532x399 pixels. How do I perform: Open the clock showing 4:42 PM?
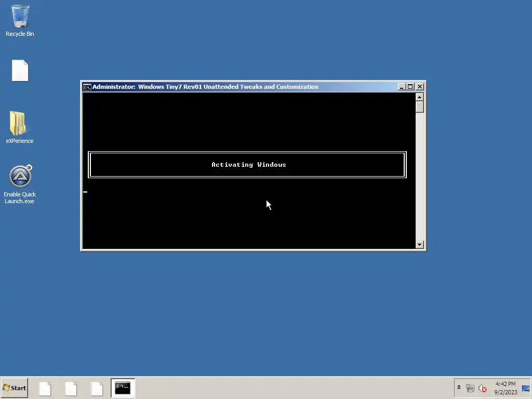[x=505, y=384]
